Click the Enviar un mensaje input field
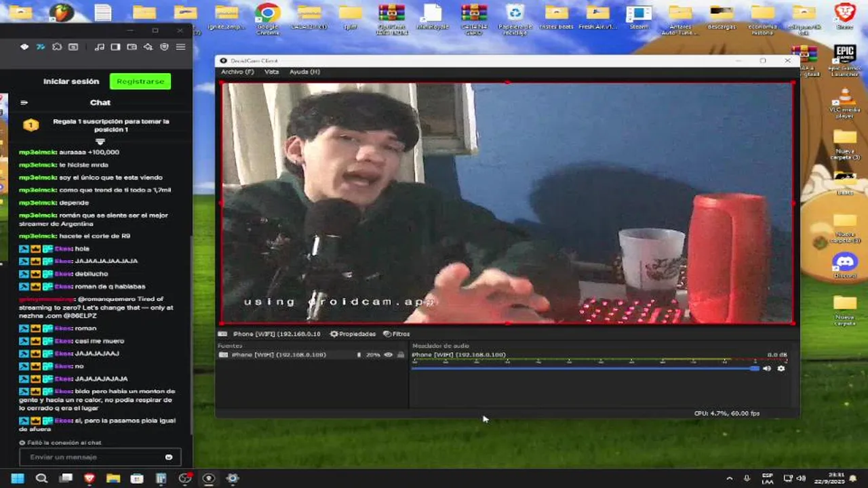Screen dimensions: 868x488 pyautogui.click(x=100, y=457)
